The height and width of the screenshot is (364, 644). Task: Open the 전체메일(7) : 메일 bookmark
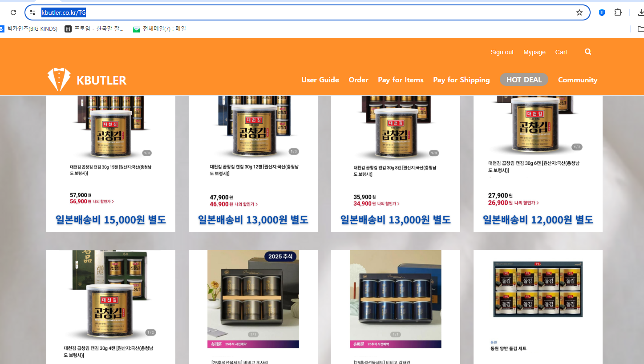159,29
